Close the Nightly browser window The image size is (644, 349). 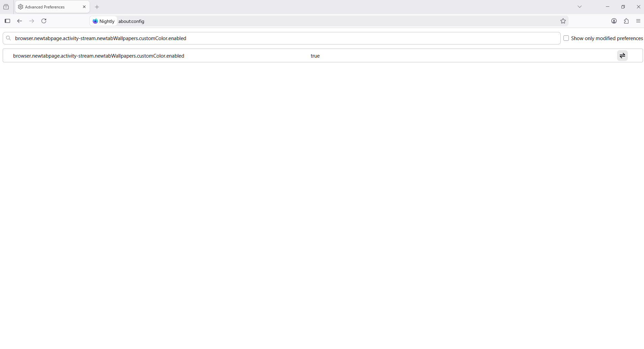click(x=638, y=7)
